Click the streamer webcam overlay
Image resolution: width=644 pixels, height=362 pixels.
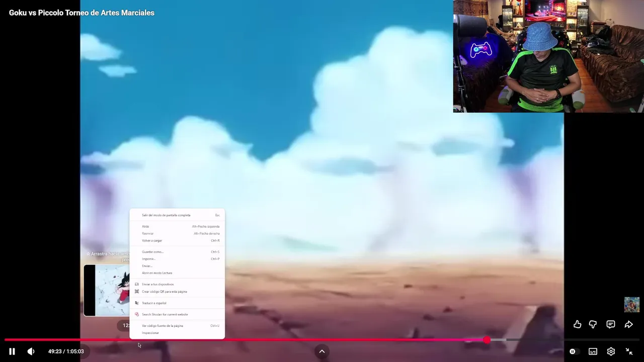548,56
